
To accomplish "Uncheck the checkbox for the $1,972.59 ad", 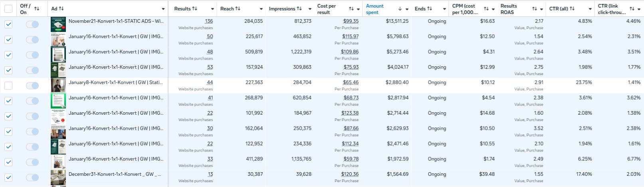I will click(x=8, y=162).
